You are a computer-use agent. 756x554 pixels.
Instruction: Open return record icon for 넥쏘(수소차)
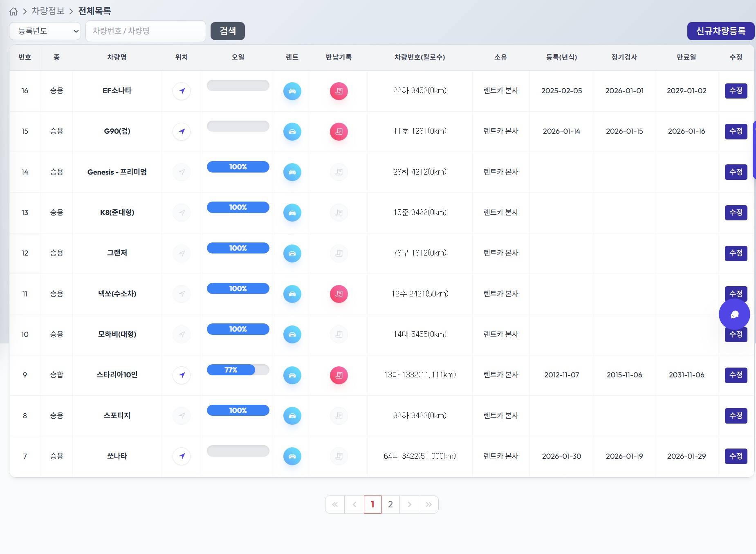pos(339,294)
